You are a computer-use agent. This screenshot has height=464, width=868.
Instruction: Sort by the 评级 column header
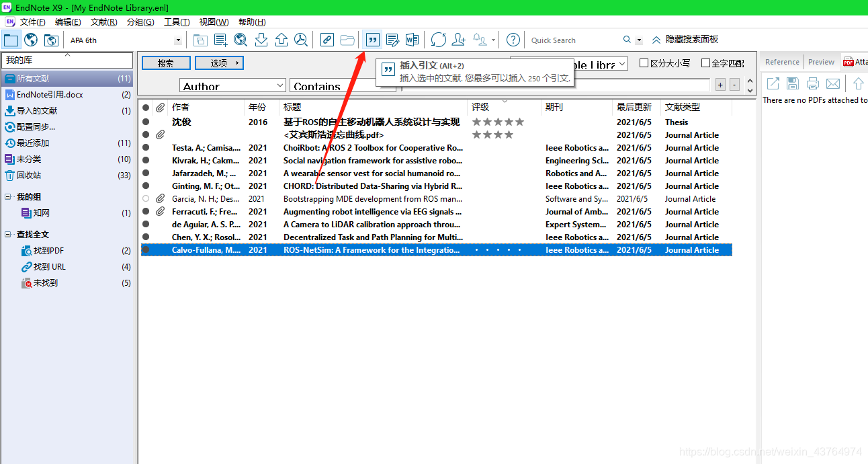click(504, 107)
